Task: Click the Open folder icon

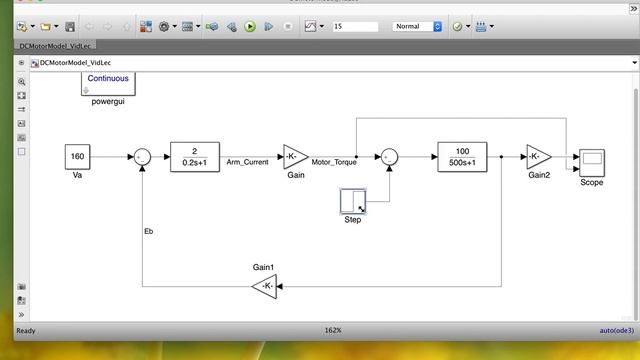Action: [x=45, y=27]
